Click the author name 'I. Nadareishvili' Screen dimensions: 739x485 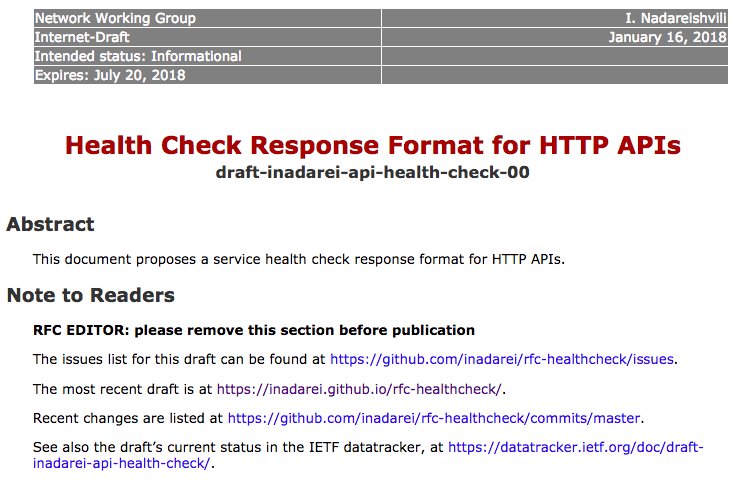pos(676,18)
